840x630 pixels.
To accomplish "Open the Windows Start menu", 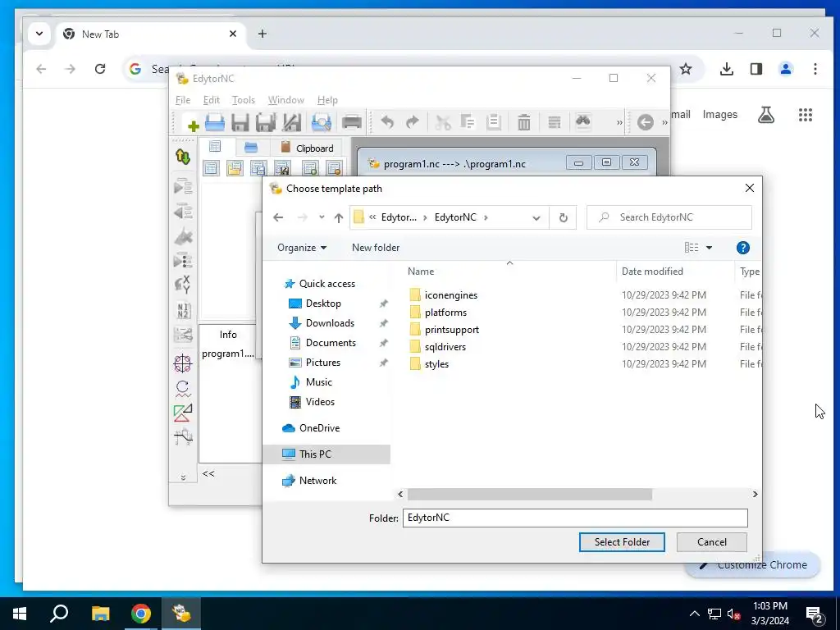I will coord(20,614).
